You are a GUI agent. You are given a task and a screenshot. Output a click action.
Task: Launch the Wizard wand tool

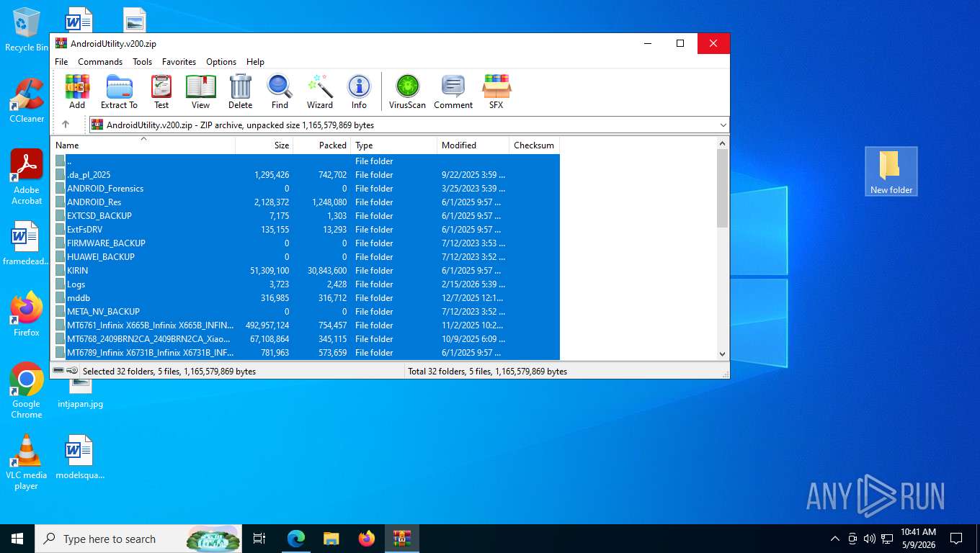tap(320, 91)
